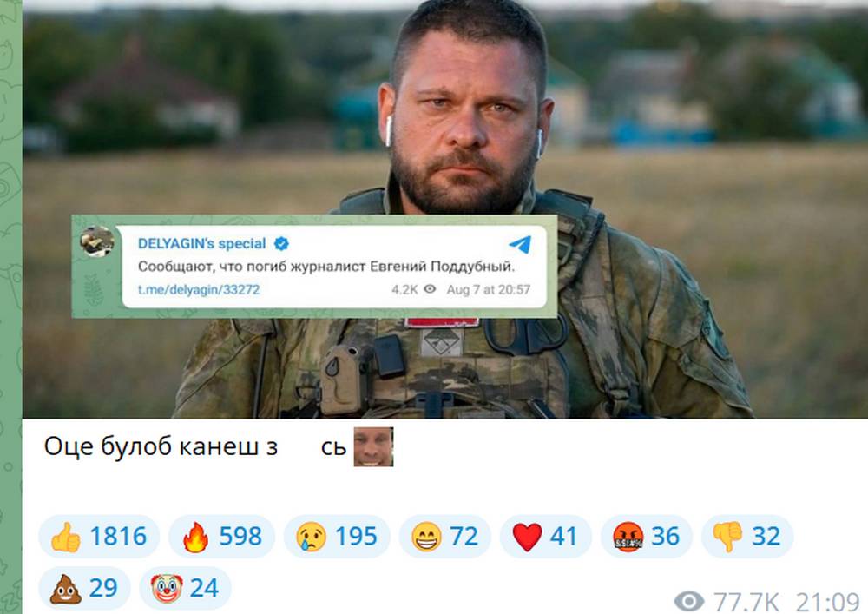The width and height of the screenshot is (868, 614).
Task: Open the t.me/delyagin/33272 link
Action: tap(199, 289)
